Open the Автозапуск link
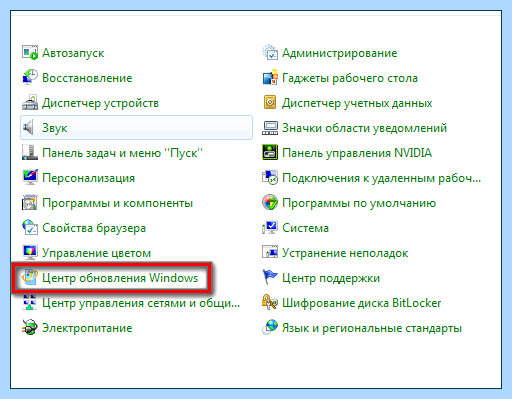This screenshot has width=512, height=399. (x=73, y=53)
